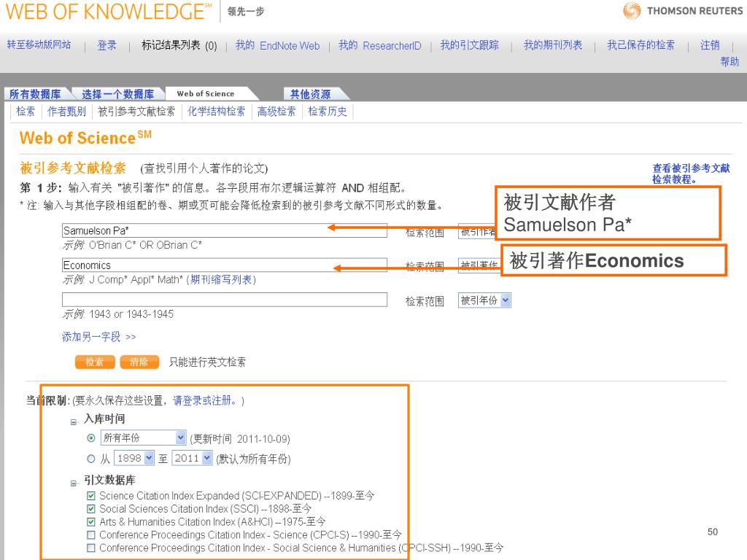The image size is (747, 560).
Task: Open the 化学结构检索 sub-menu
Action: tap(216, 112)
